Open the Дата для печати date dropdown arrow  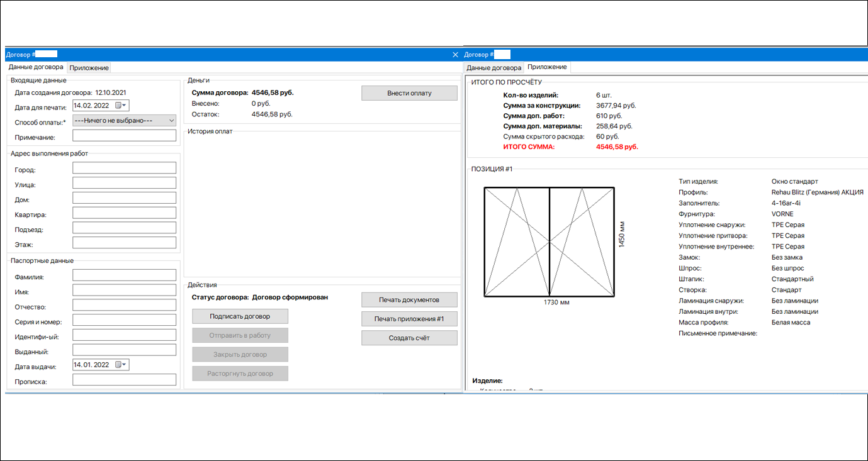(x=125, y=106)
